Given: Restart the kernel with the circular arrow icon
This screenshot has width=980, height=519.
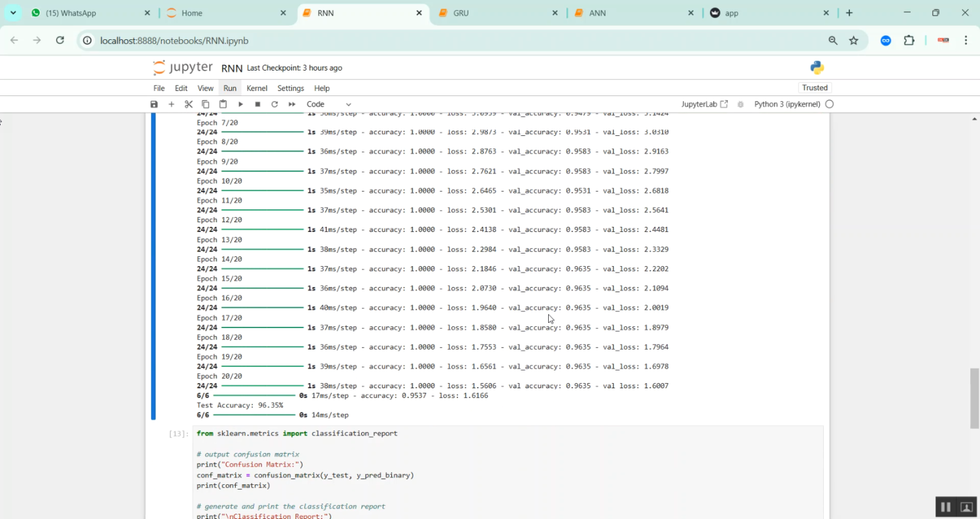Looking at the screenshot, I should (274, 105).
